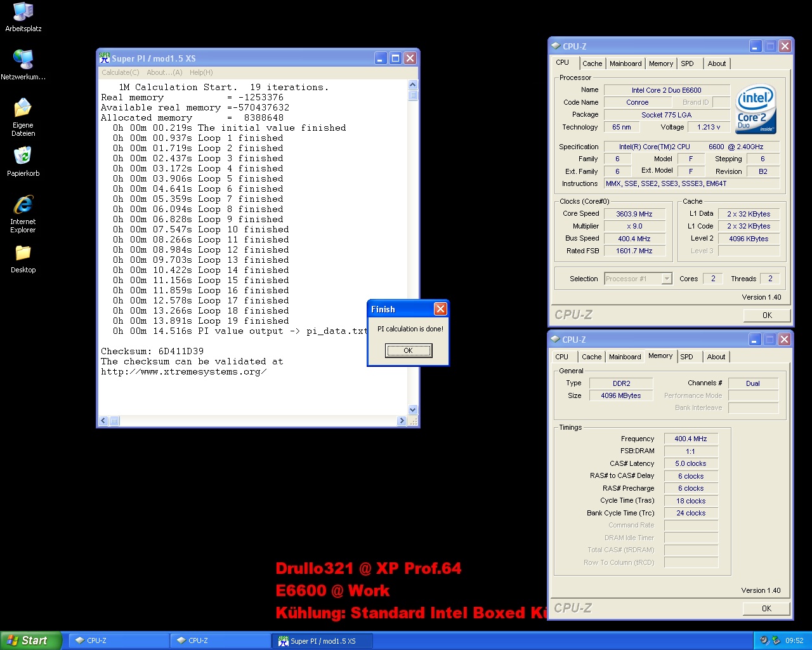
Task: Open the About...(A) menu in Super PI
Action: 164,72
